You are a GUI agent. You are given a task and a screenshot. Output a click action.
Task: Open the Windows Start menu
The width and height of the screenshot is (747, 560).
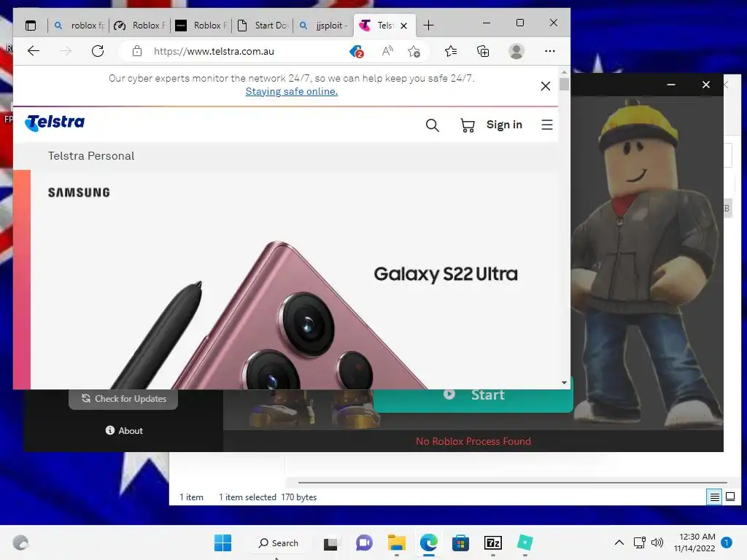222,542
